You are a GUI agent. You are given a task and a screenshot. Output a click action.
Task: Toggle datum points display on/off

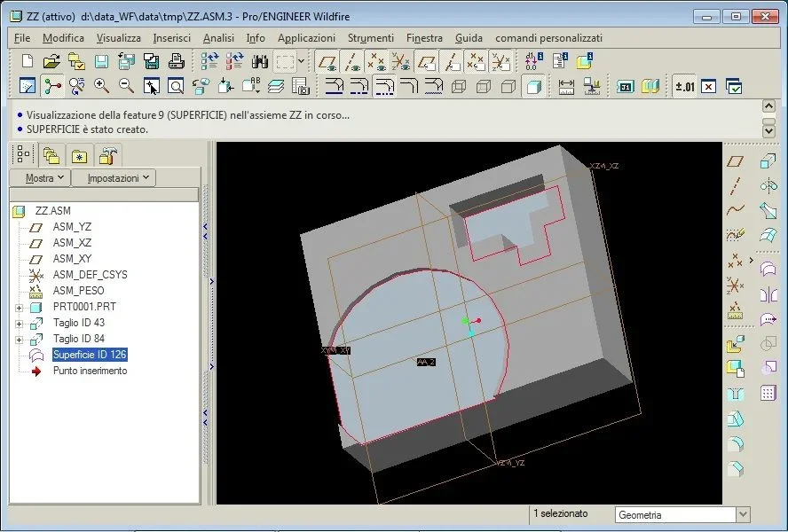tap(376, 62)
